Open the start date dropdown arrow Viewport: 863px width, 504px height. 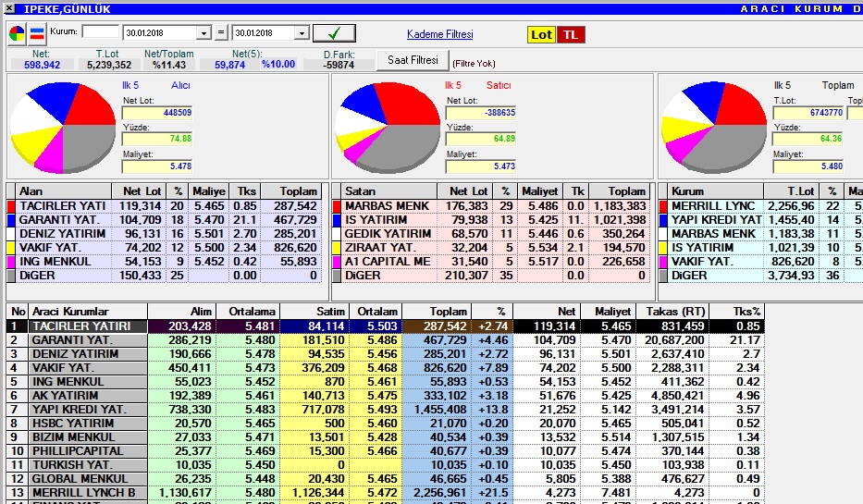click(203, 33)
